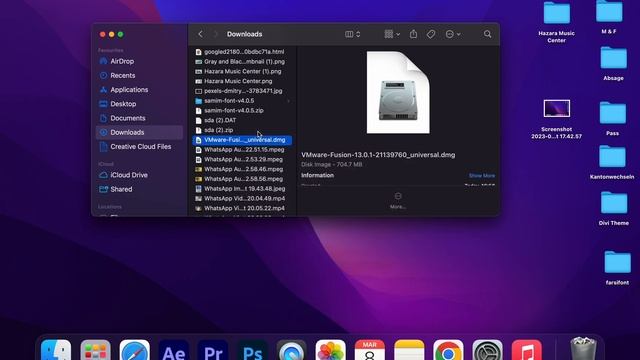Launch Photoshop from the Dock

(x=252, y=350)
